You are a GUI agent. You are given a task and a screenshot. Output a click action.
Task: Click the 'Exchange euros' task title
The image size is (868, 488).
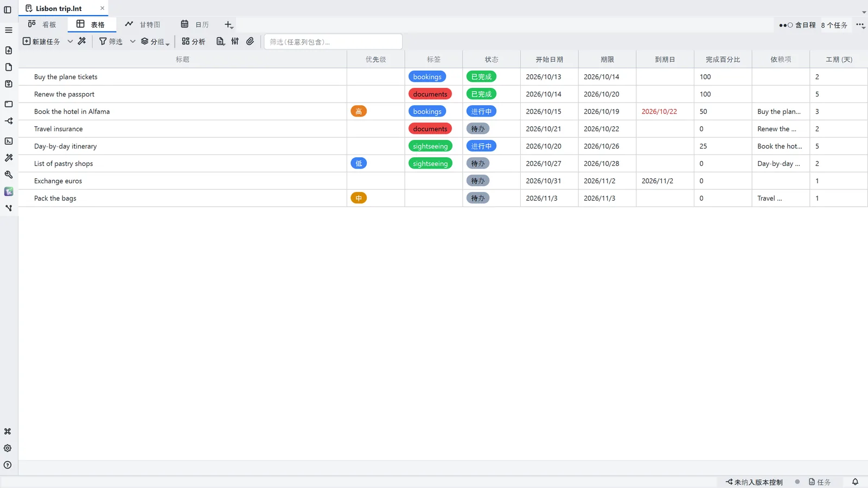[58, 181]
